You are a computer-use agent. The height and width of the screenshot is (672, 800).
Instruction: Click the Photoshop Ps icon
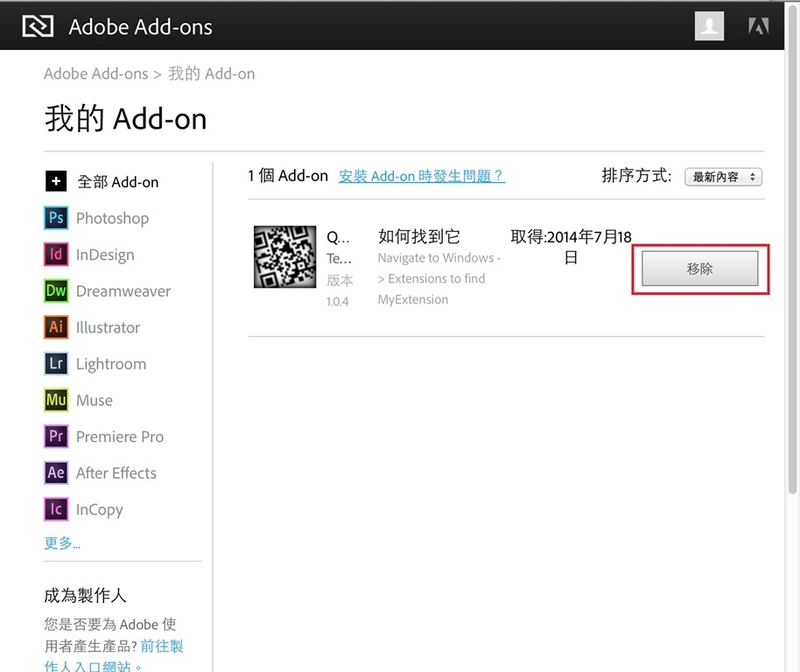pos(56,218)
